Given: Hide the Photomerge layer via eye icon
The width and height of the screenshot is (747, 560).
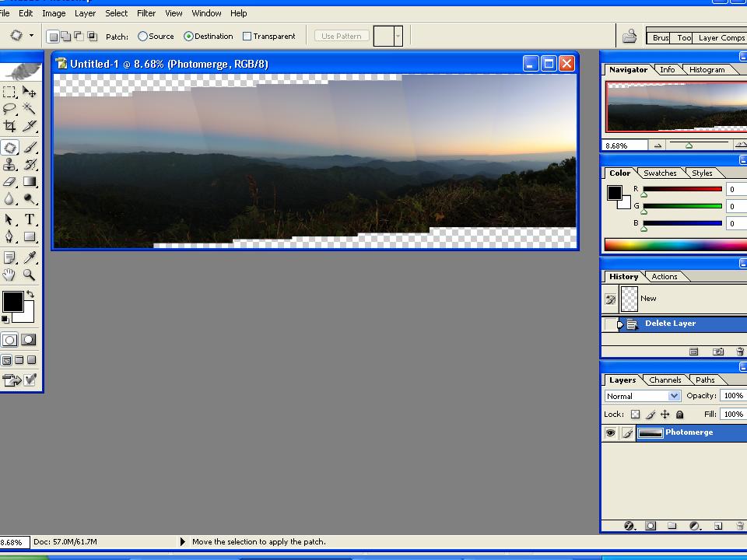Looking at the screenshot, I should click(610, 433).
